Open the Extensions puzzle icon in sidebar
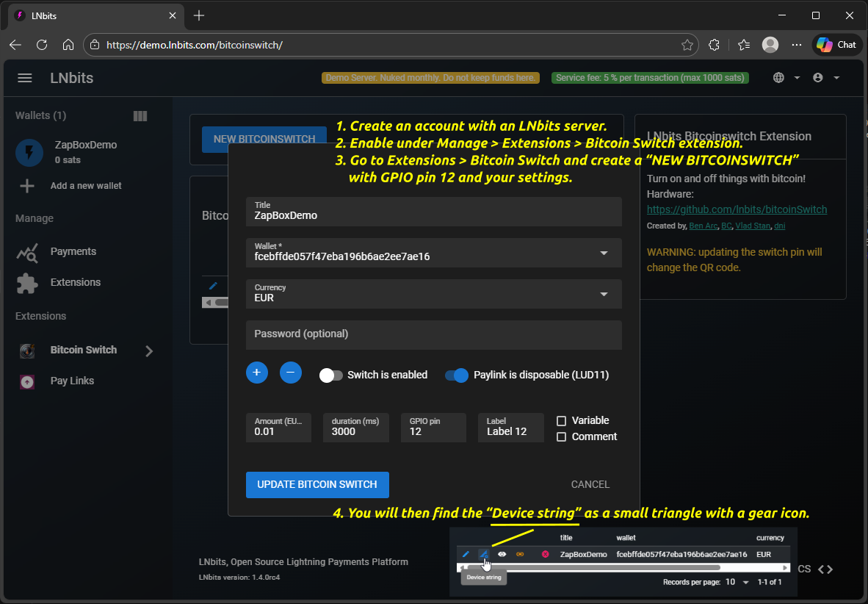The width and height of the screenshot is (868, 604). (x=26, y=282)
